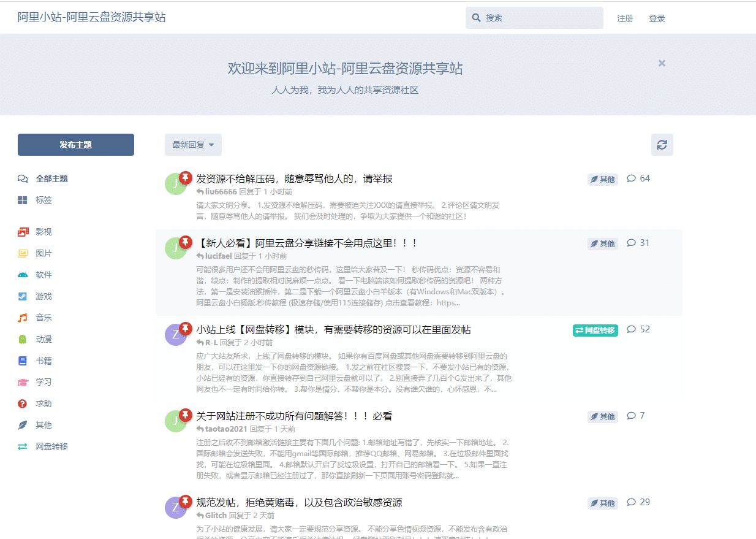Open the 【新人必看】阿里云盘分享链接 topic
The width and height of the screenshot is (756, 539).
point(306,243)
